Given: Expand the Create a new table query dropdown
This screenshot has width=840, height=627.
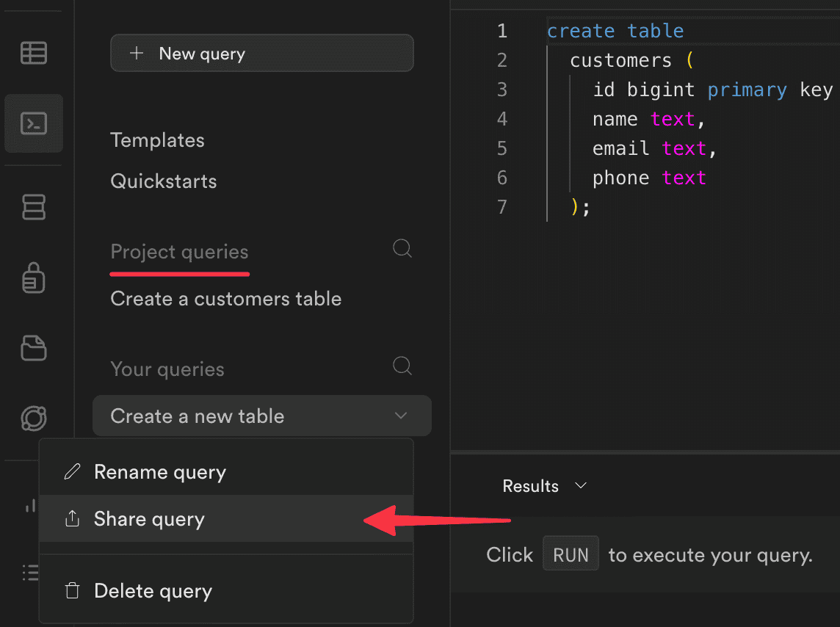Looking at the screenshot, I should (x=401, y=416).
